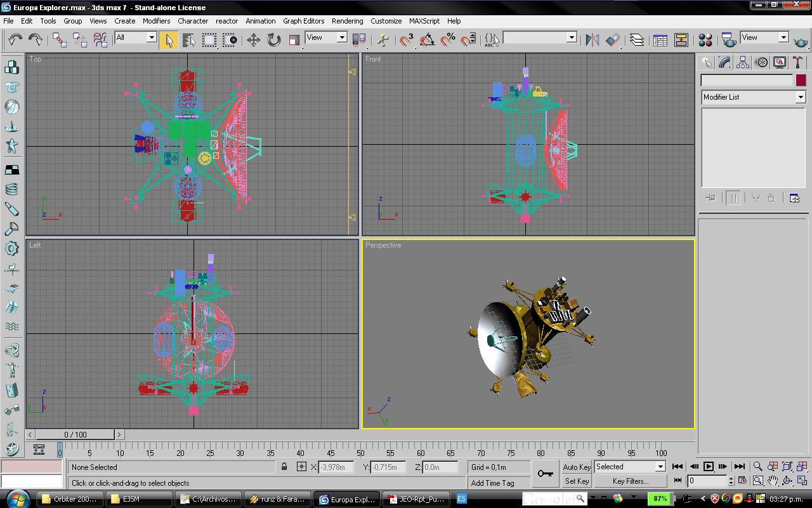This screenshot has width=812, height=508.
Task: Toggle Auto Key animation mode
Action: (x=577, y=467)
